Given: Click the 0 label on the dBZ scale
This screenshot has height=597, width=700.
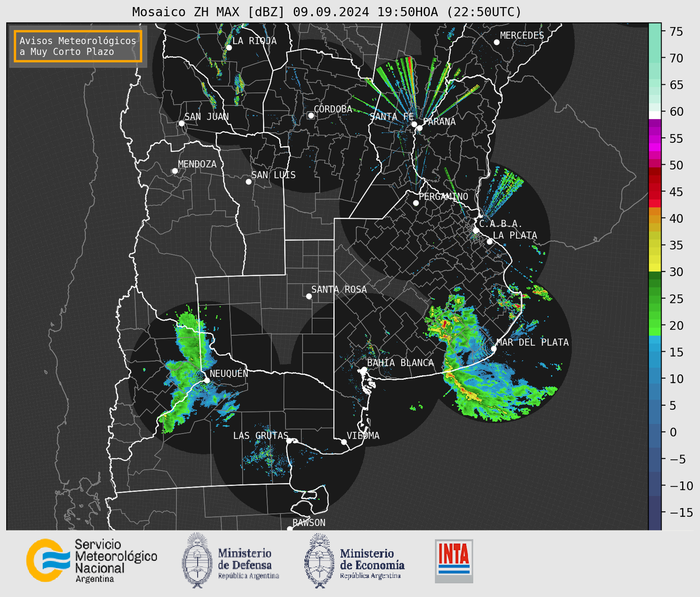Looking at the screenshot, I should [x=673, y=433].
